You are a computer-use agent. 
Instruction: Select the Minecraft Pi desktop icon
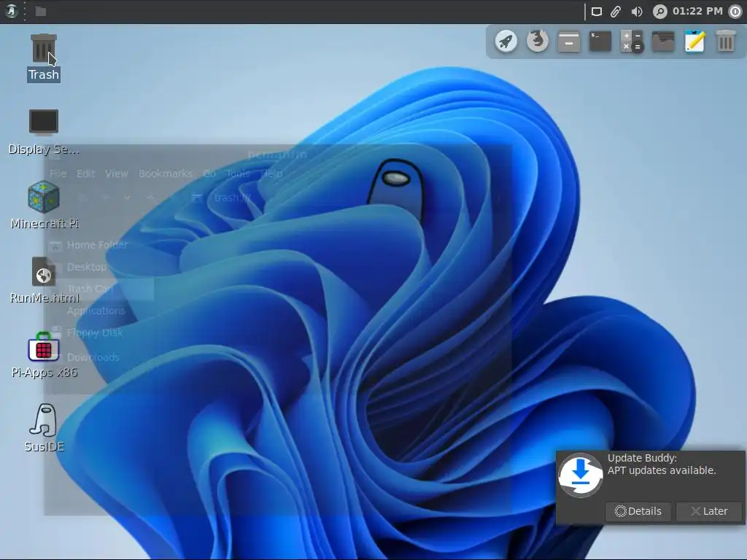pos(44,205)
